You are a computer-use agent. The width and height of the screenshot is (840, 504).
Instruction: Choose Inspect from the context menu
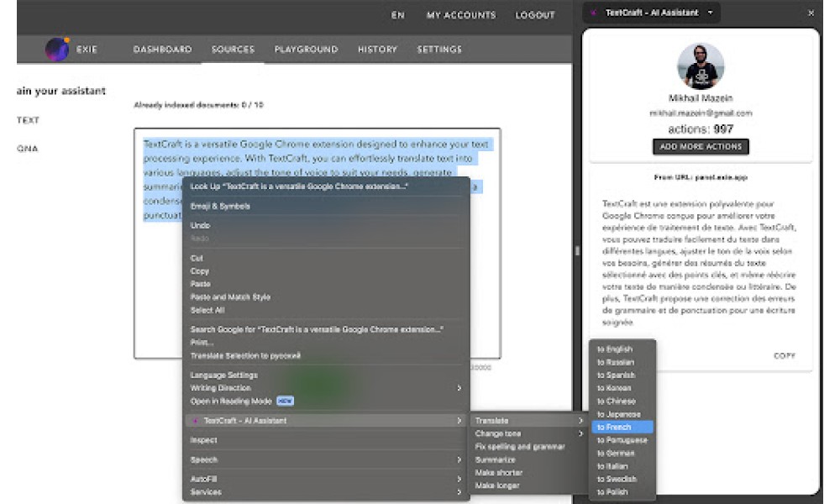point(326,440)
